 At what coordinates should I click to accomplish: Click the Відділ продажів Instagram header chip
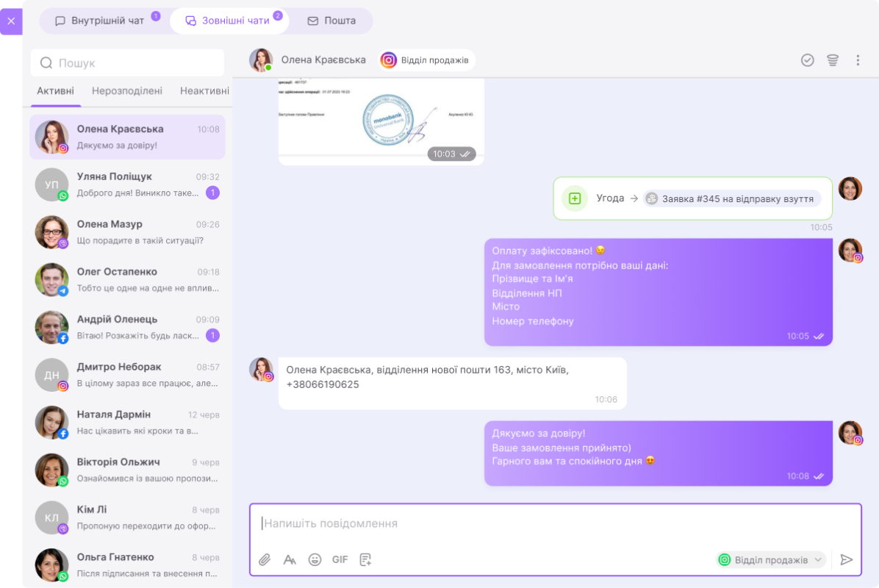pos(426,60)
